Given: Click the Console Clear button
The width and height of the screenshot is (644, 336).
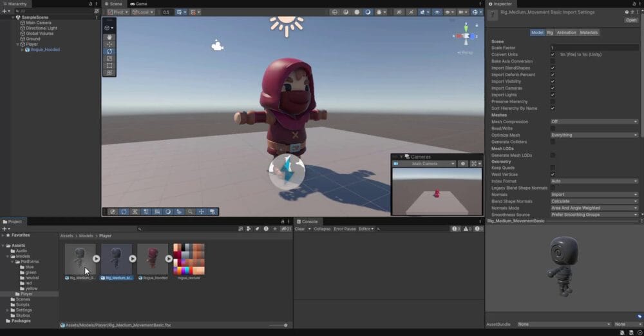Looking at the screenshot, I should 300,229.
